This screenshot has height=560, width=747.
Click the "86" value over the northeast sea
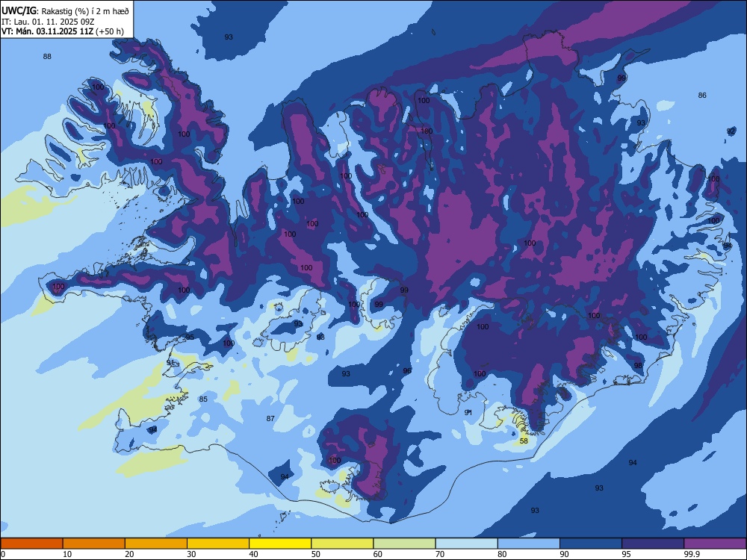click(702, 96)
